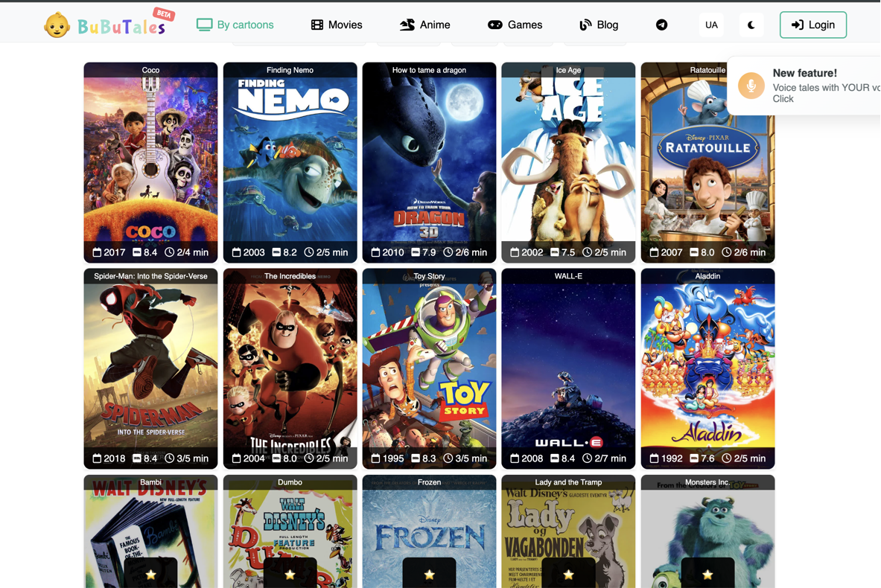Click the star badge on the Frozen card
Image resolution: width=881 pixels, height=588 pixels.
point(429,574)
